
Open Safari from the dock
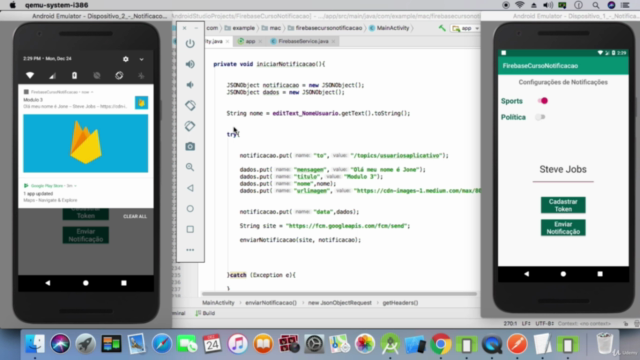[162, 344]
